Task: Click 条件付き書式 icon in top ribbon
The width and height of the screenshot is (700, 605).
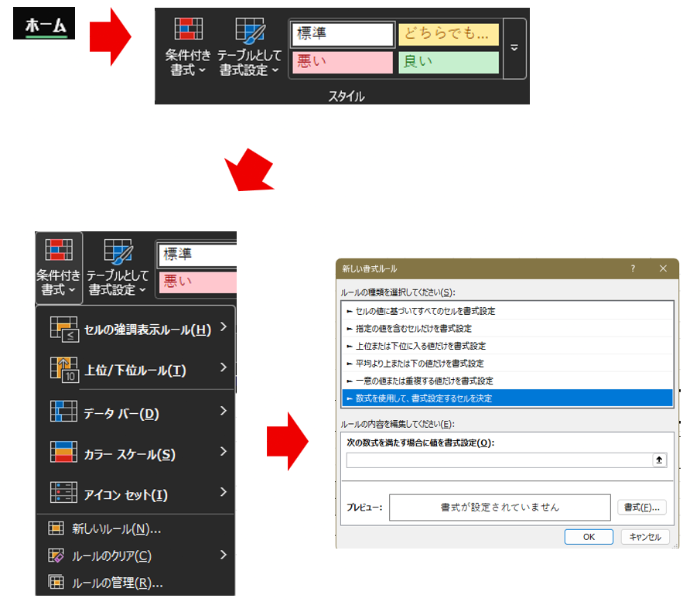Action: pos(189,29)
